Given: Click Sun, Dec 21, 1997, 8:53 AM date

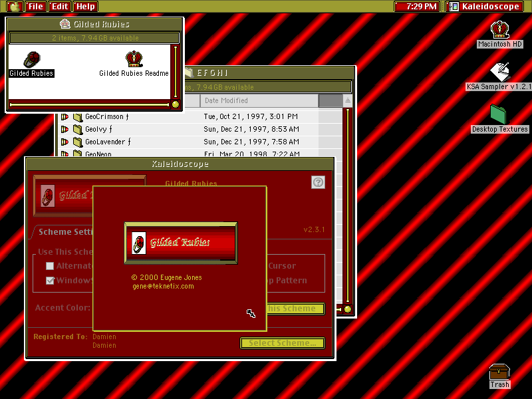Looking at the screenshot, I should coord(251,129).
